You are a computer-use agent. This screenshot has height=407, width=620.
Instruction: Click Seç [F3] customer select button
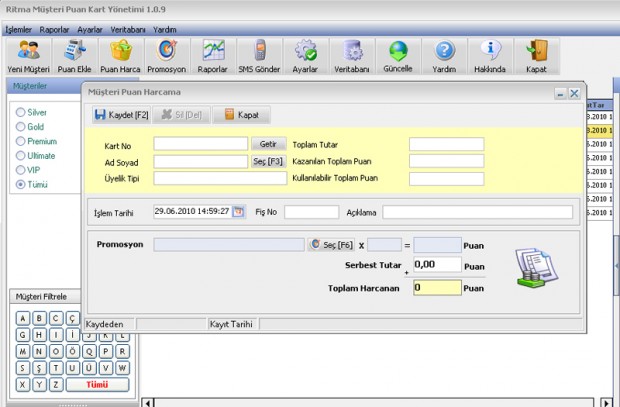[x=269, y=161]
